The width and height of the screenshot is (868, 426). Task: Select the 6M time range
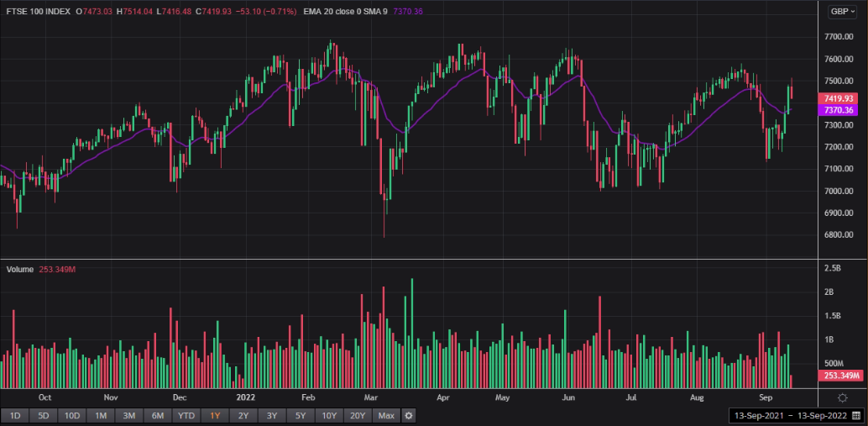click(x=158, y=415)
